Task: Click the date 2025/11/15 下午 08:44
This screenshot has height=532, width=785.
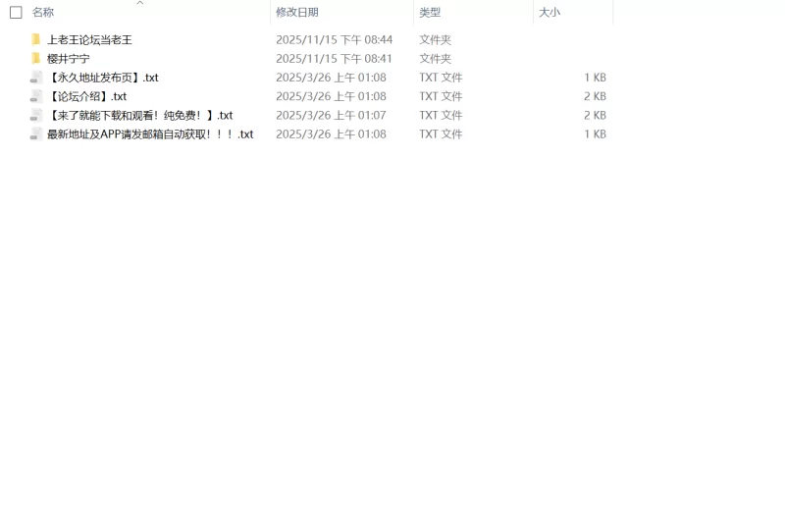Action: coord(334,39)
